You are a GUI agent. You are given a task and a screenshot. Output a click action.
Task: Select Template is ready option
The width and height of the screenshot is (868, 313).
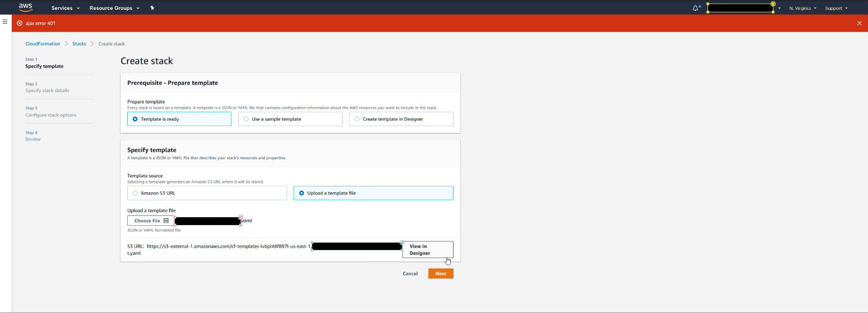(x=179, y=119)
